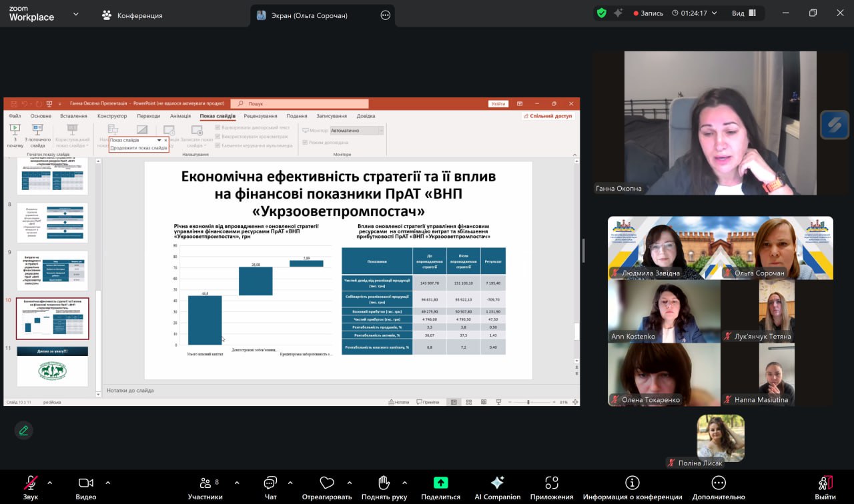The image size is (854, 504).
Task: Open the Вид view dropdown
Action: 744,13
